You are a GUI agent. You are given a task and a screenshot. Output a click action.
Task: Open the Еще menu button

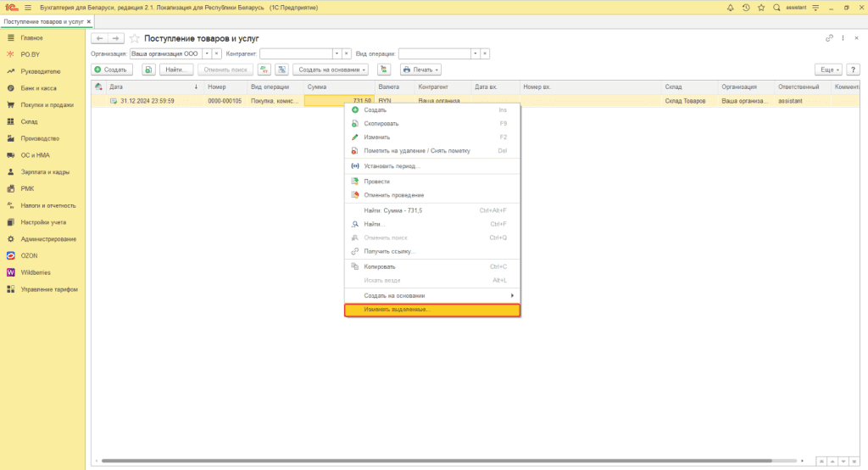(x=827, y=69)
